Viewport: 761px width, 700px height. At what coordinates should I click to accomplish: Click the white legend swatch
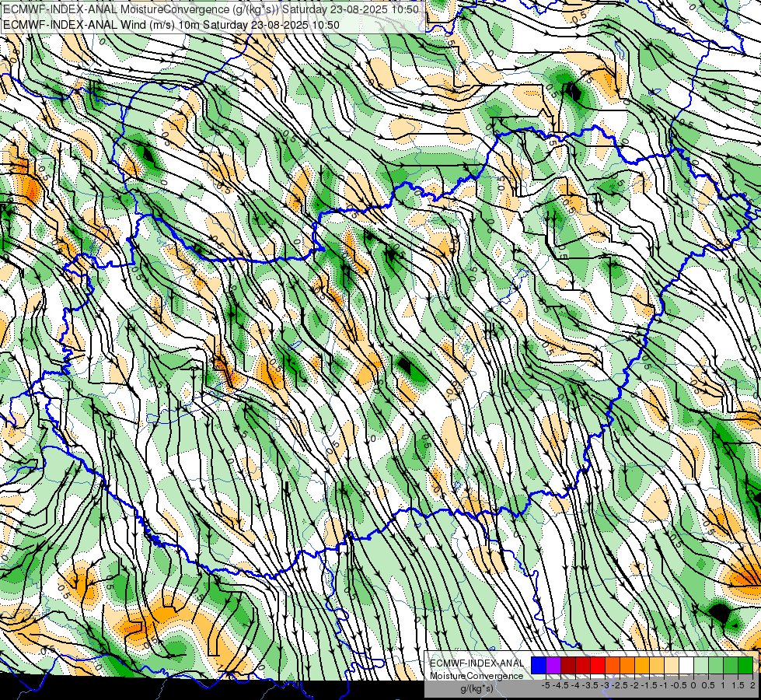coord(686,666)
